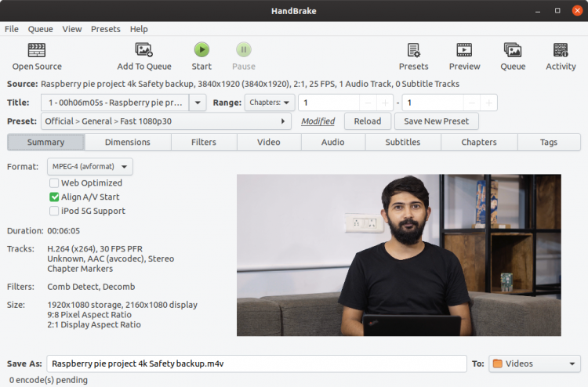
Task: Click the Videos folder icon in destination
Action: click(497, 363)
